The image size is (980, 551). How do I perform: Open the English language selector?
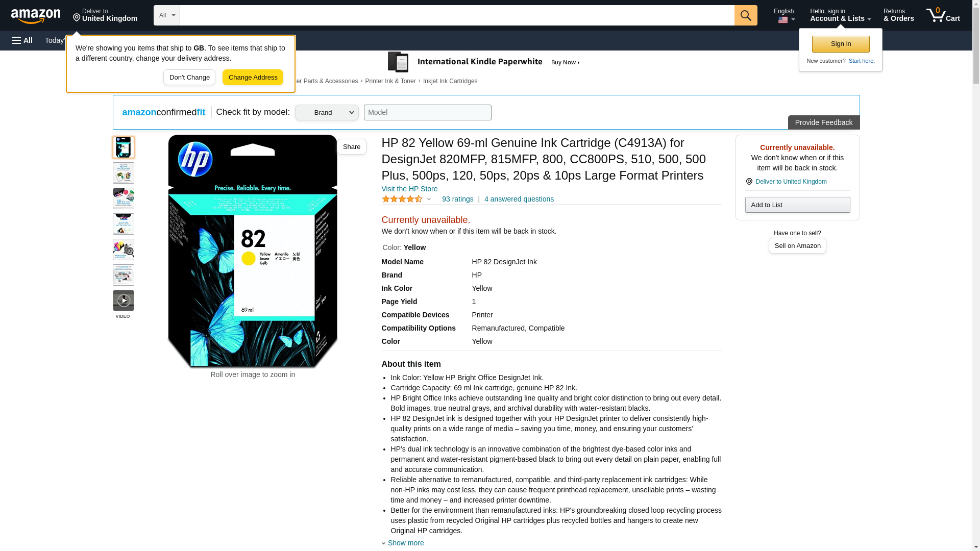click(x=784, y=15)
